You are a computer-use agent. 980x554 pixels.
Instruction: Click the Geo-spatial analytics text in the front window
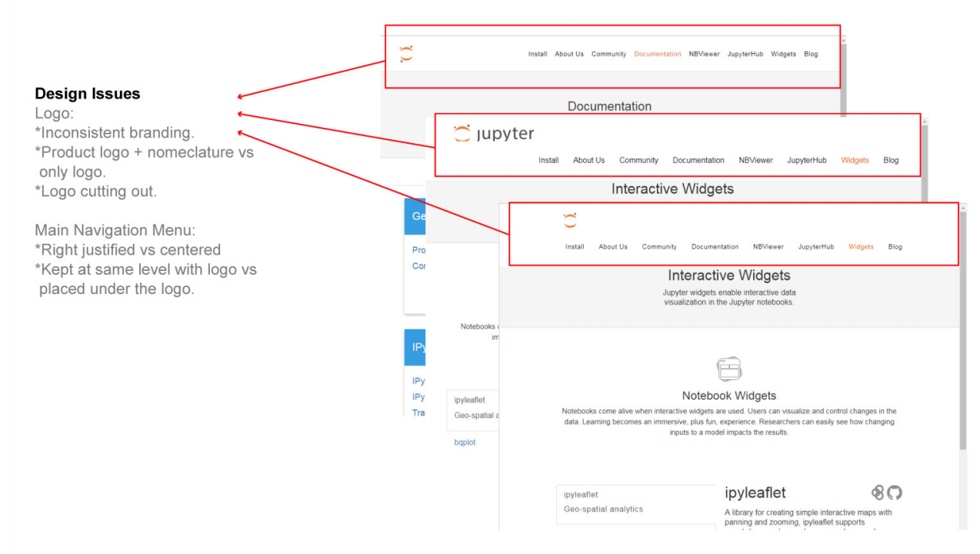603,509
